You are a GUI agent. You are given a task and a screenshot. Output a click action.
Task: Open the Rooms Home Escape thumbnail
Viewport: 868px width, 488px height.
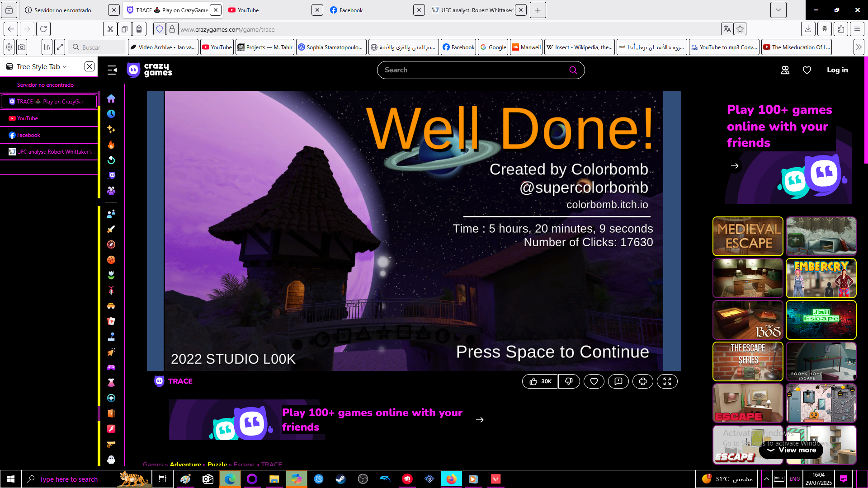821,361
